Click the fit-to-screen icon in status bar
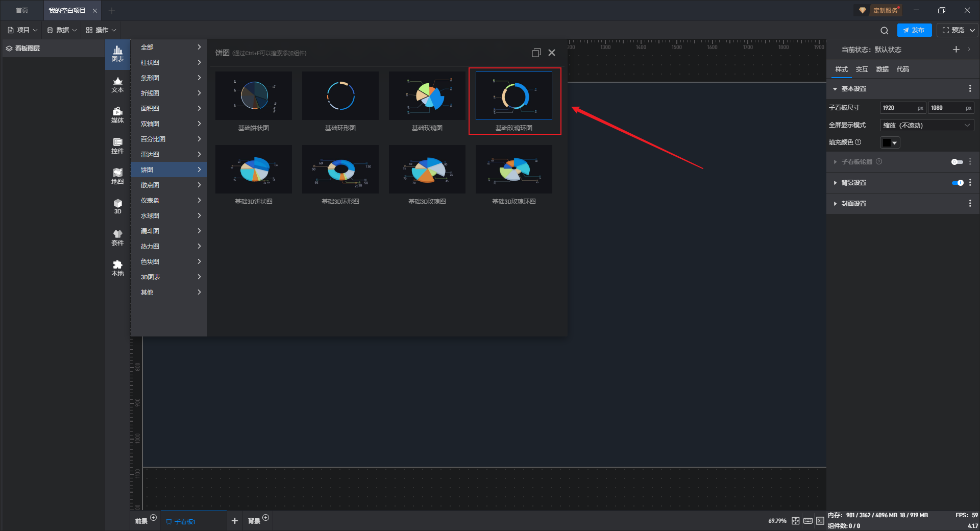Image resolution: width=980 pixels, height=531 pixels. (796, 521)
